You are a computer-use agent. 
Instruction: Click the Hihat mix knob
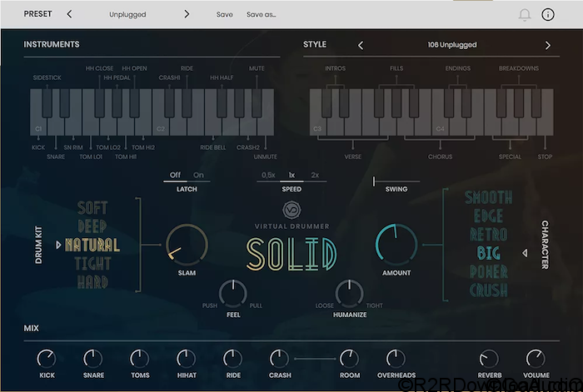point(187,359)
